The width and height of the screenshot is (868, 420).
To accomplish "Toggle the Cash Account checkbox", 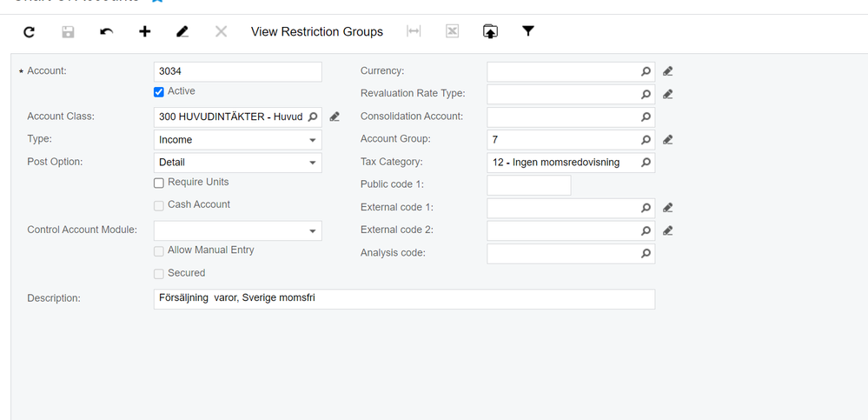I will click(x=159, y=205).
